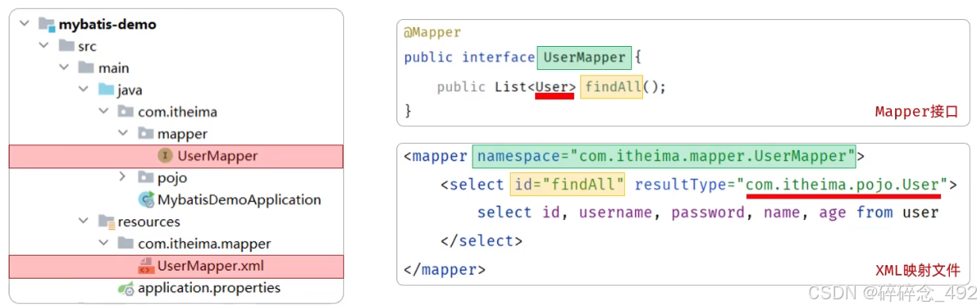Click the com.itheima.pojo.User resultType value
Screen dimensions: 980x308
click(x=843, y=185)
